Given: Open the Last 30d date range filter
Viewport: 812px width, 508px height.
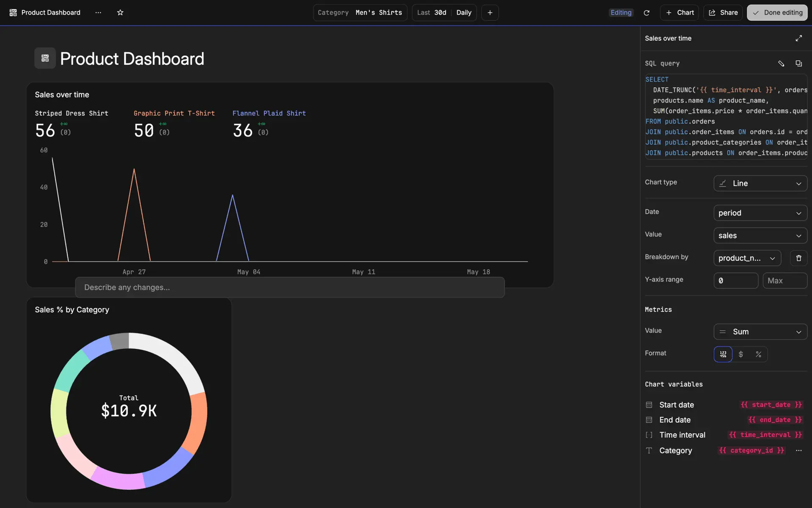Looking at the screenshot, I should click(x=431, y=13).
